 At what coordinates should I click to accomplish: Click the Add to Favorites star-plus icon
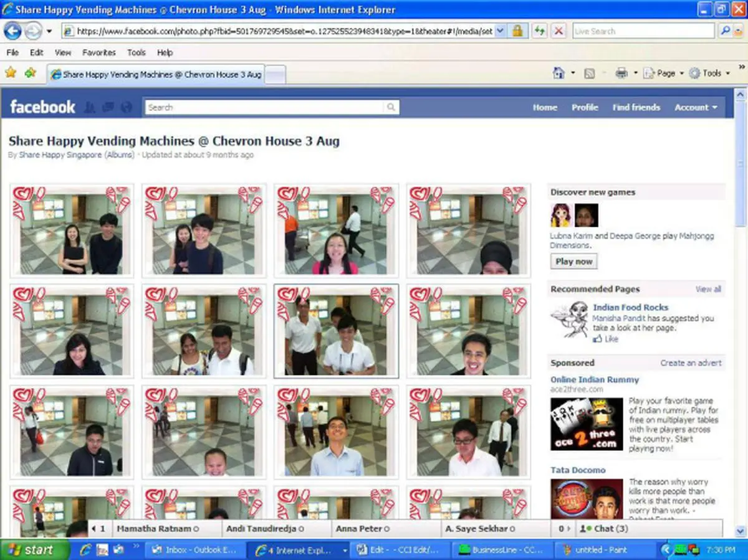pos(30,73)
